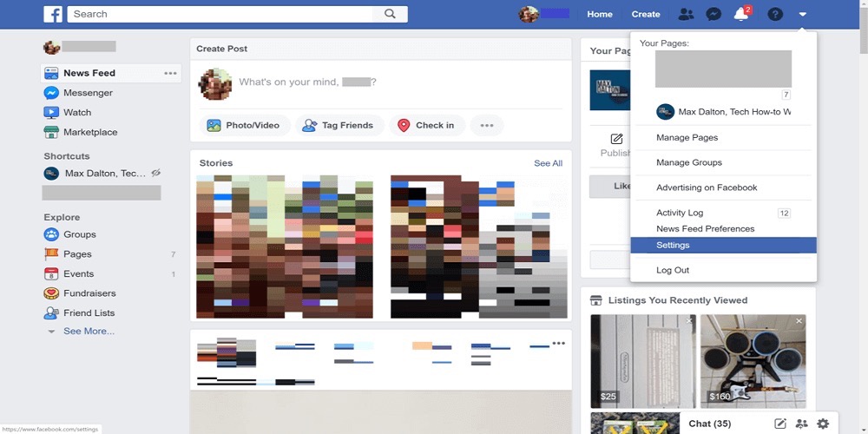Click the profile picture in top bar
868x434 pixels.
click(529, 15)
